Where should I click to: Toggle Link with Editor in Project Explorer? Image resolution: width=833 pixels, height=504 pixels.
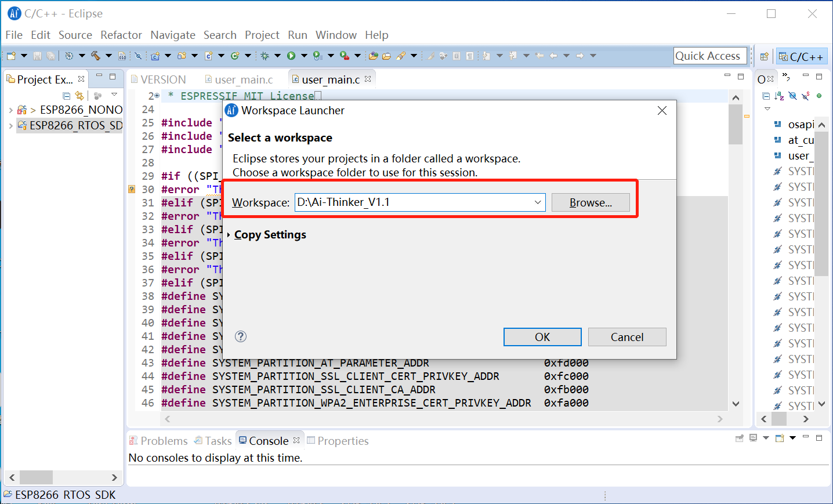[x=79, y=96]
